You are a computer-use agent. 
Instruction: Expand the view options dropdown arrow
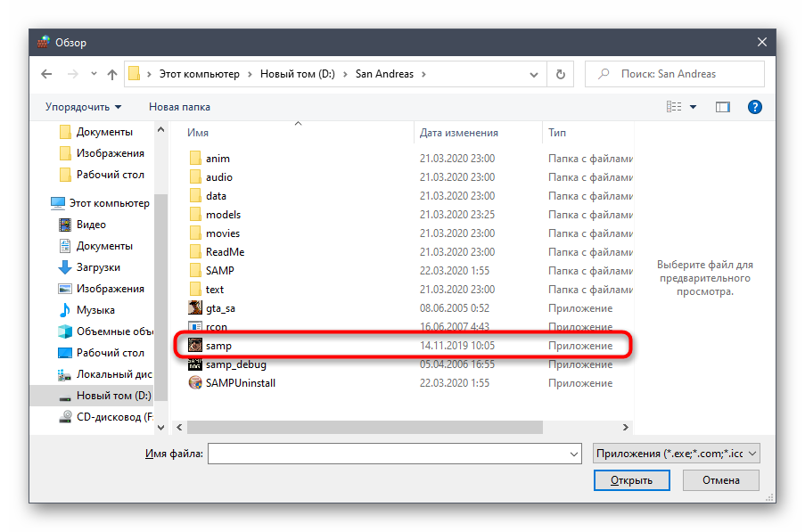point(694,107)
